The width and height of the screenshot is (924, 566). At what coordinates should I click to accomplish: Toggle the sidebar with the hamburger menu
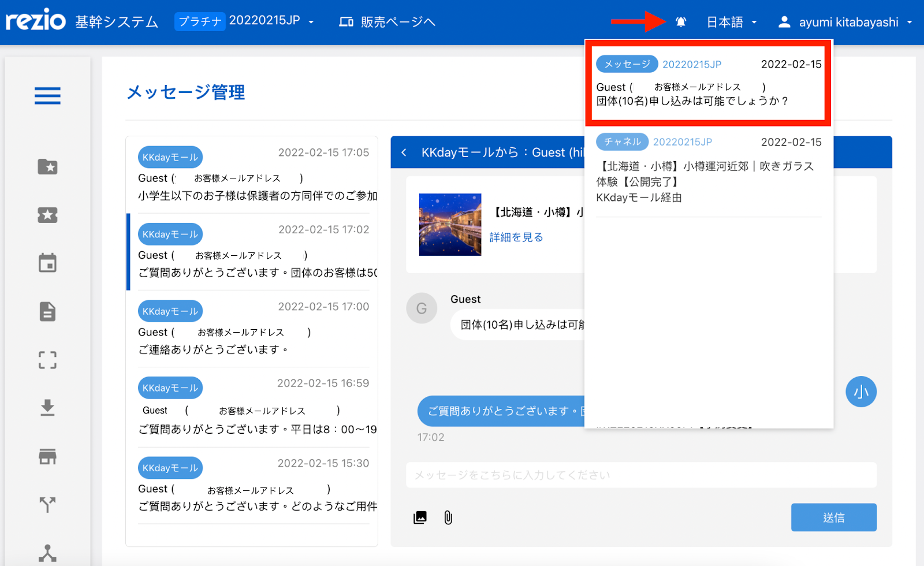[x=47, y=96]
